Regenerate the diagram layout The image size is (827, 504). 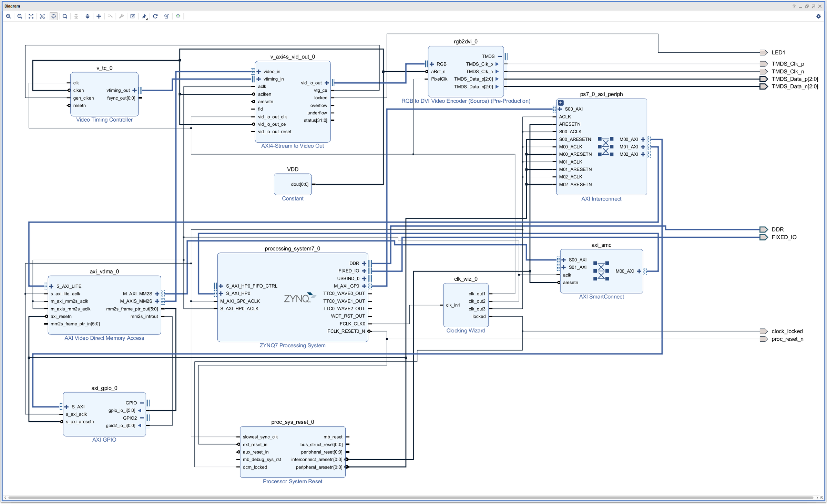pyautogui.click(x=155, y=16)
